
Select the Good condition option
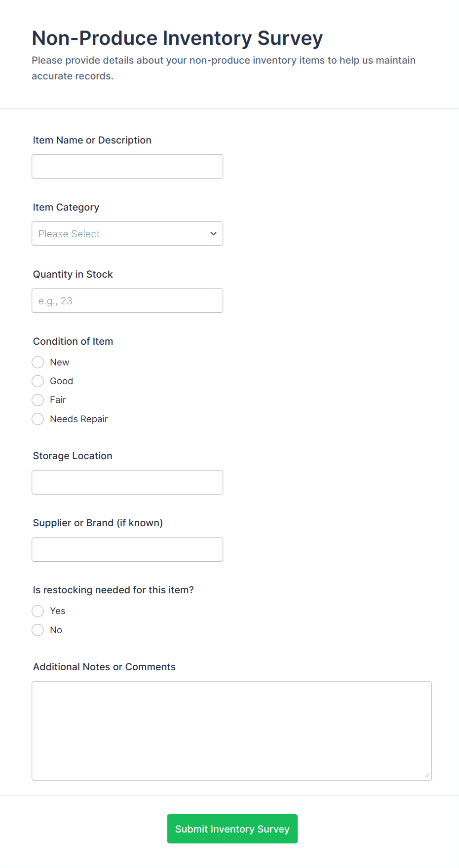(38, 381)
